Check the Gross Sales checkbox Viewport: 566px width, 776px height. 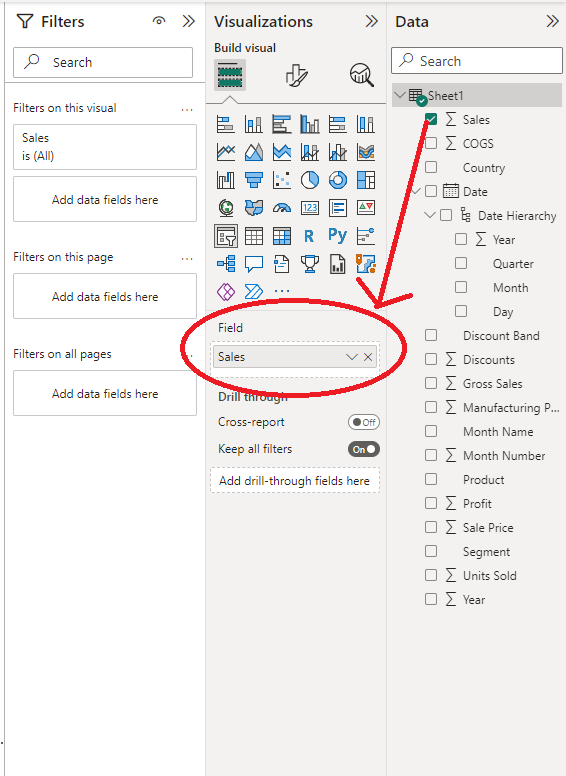tap(431, 383)
